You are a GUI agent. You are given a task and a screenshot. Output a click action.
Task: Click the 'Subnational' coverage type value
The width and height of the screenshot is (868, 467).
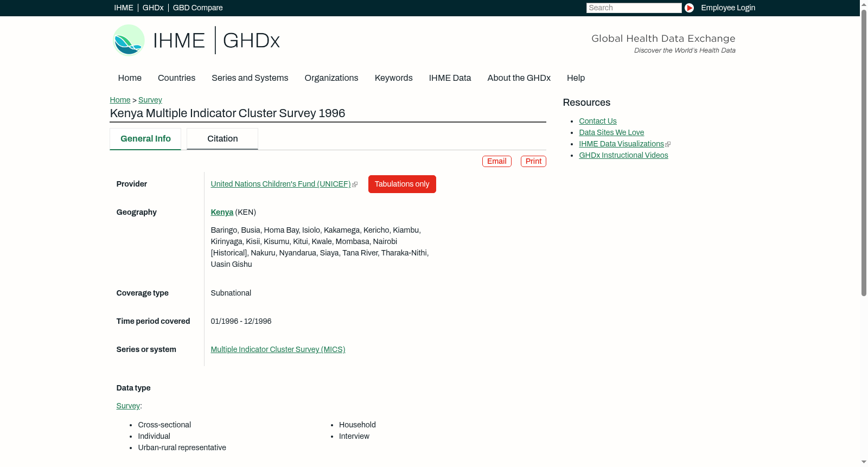(x=231, y=293)
